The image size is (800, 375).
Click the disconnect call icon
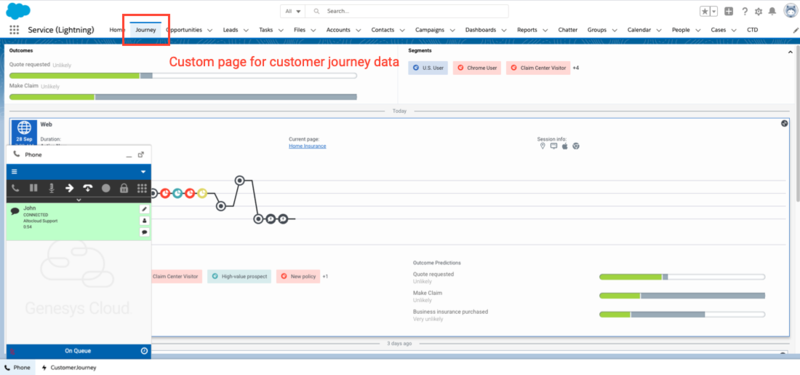[x=88, y=188]
